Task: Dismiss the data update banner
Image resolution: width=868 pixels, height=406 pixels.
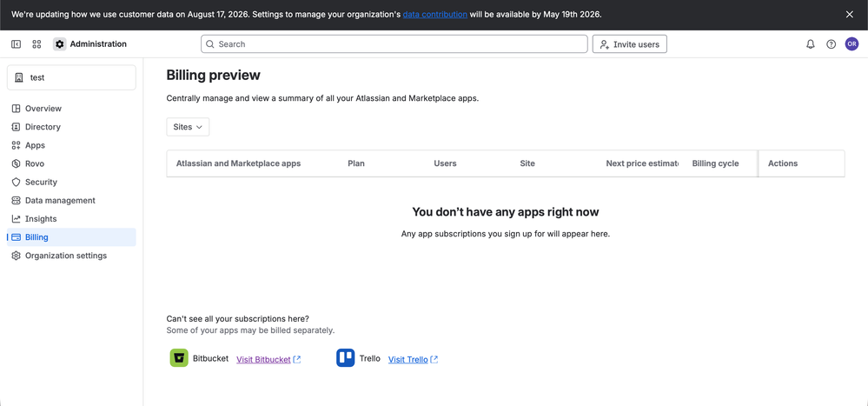Action: click(x=850, y=15)
